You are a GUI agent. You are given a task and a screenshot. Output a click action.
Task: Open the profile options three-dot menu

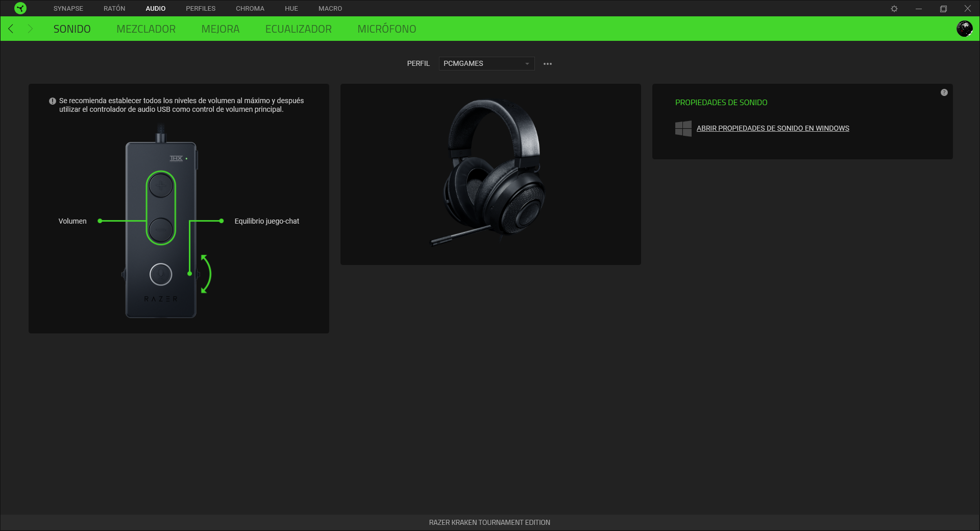(x=548, y=64)
